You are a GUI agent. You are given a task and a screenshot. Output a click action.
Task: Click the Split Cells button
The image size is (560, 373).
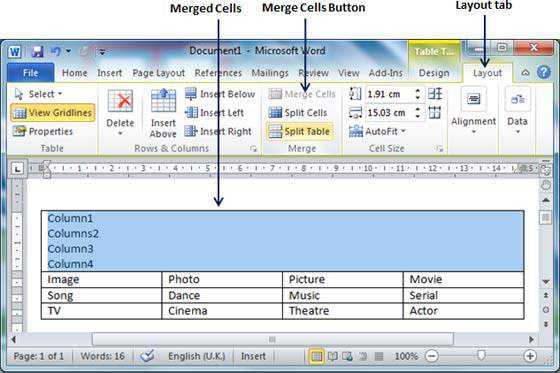point(298,113)
